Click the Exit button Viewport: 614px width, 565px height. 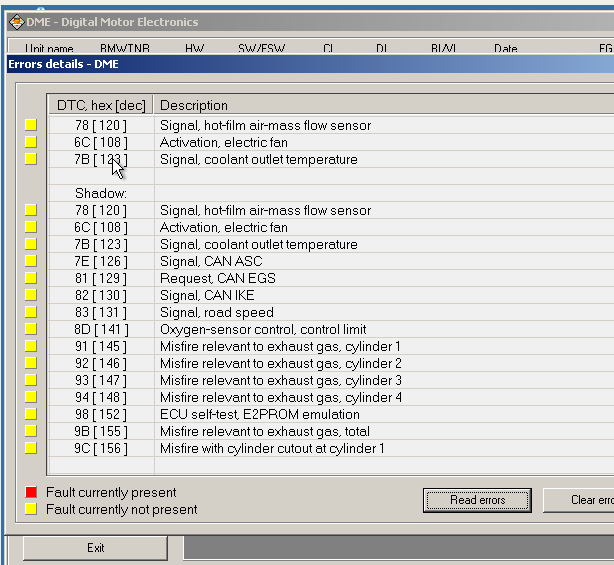95,548
